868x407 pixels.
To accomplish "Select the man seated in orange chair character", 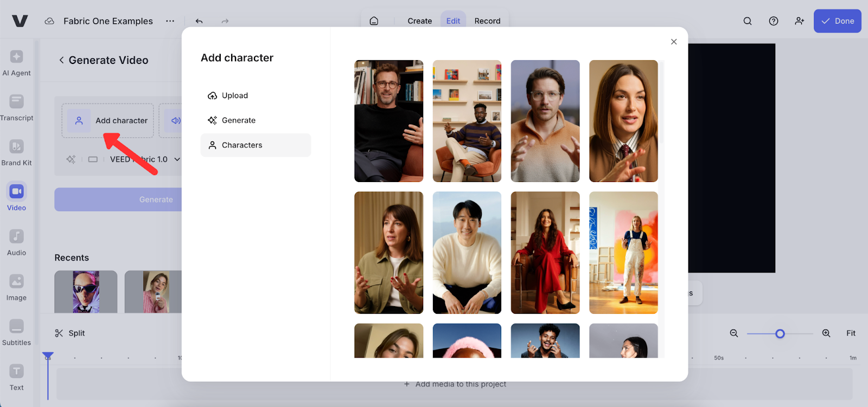I will tap(467, 121).
